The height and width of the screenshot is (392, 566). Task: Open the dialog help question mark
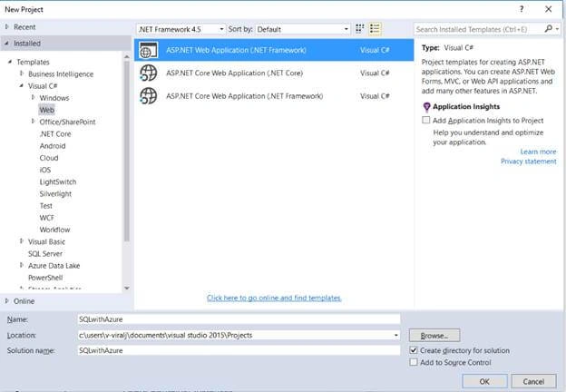(x=522, y=9)
